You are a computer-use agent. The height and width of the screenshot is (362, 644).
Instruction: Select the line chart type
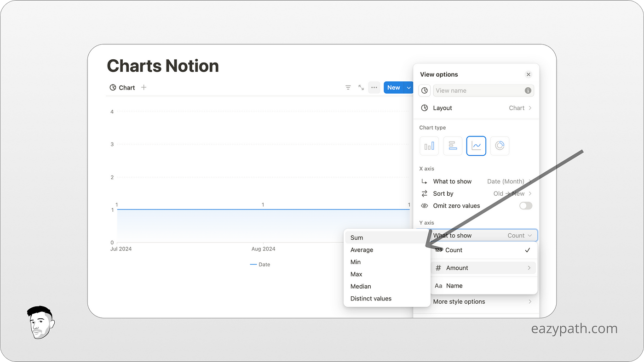(476, 146)
